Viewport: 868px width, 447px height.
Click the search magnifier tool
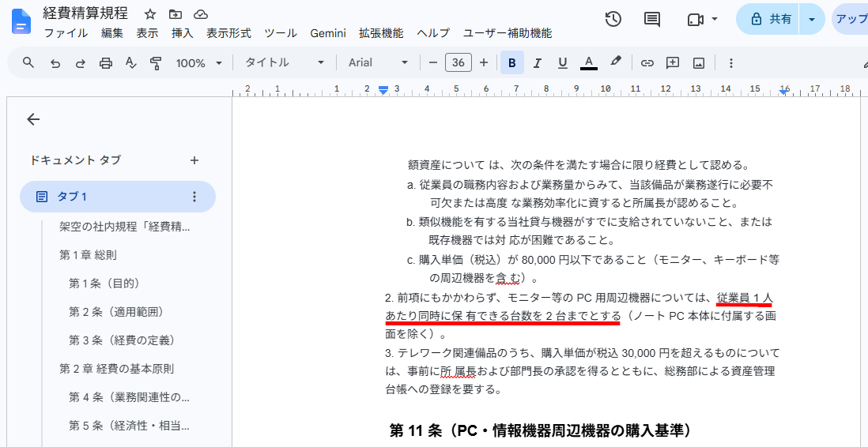click(28, 62)
